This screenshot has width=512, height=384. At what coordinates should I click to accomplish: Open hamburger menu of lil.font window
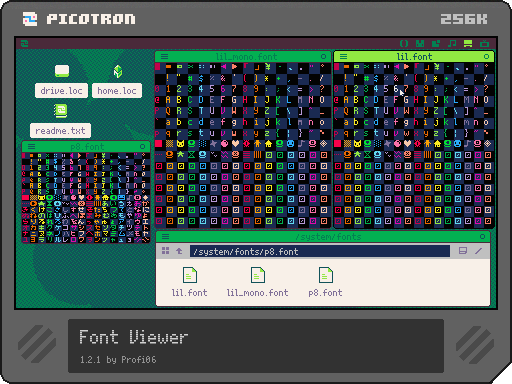point(343,56)
